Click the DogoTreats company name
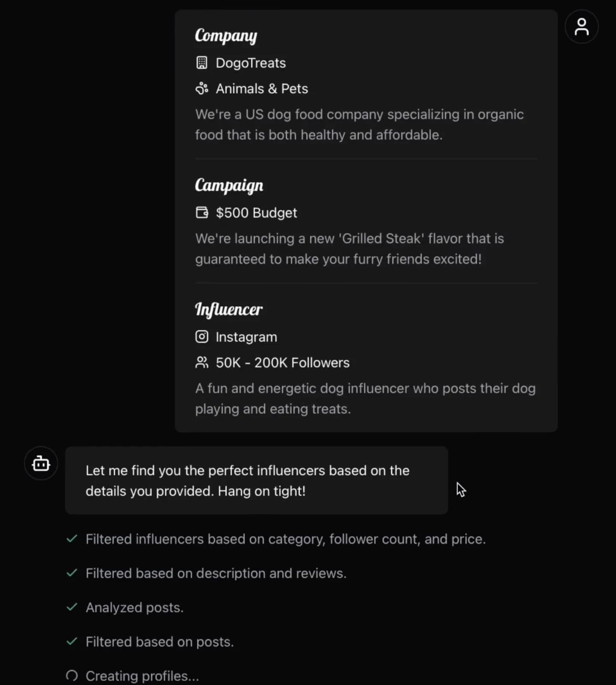Image resolution: width=616 pixels, height=685 pixels. [251, 63]
